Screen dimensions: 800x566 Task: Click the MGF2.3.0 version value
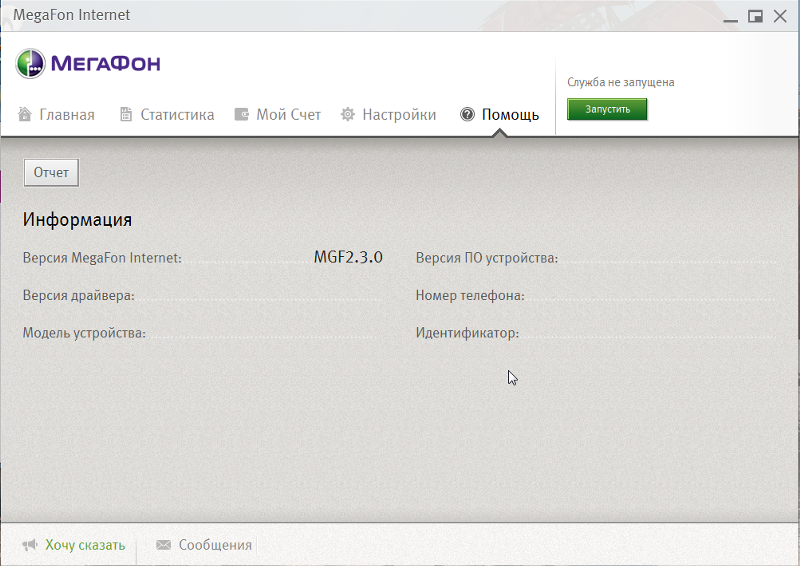point(348,257)
